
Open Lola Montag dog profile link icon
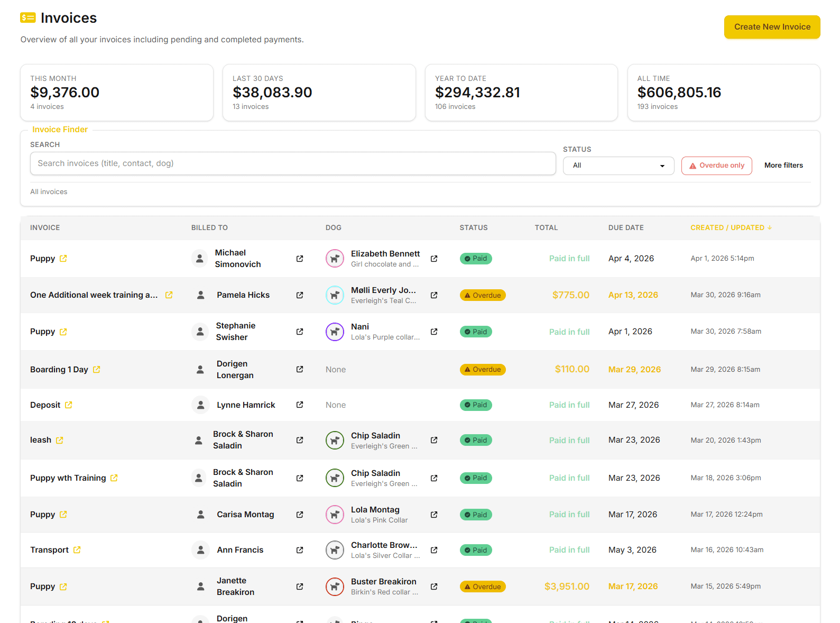click(x=434, y=515)
